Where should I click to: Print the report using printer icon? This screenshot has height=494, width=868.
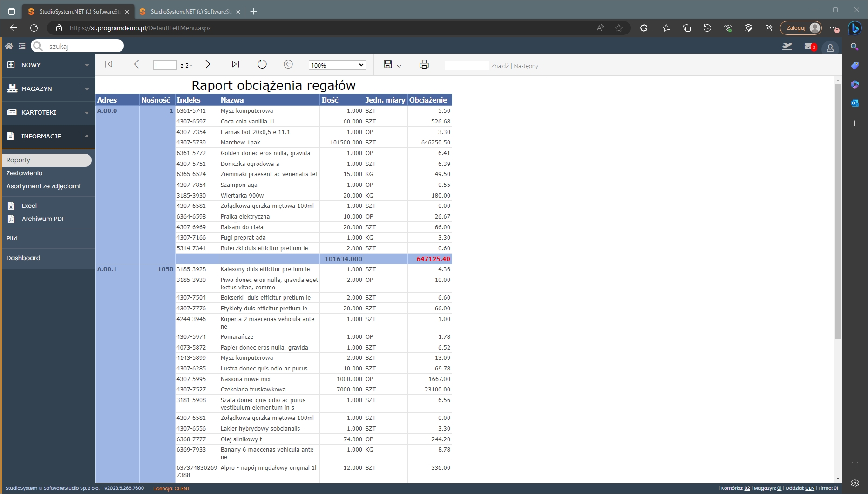pos(424,64)
